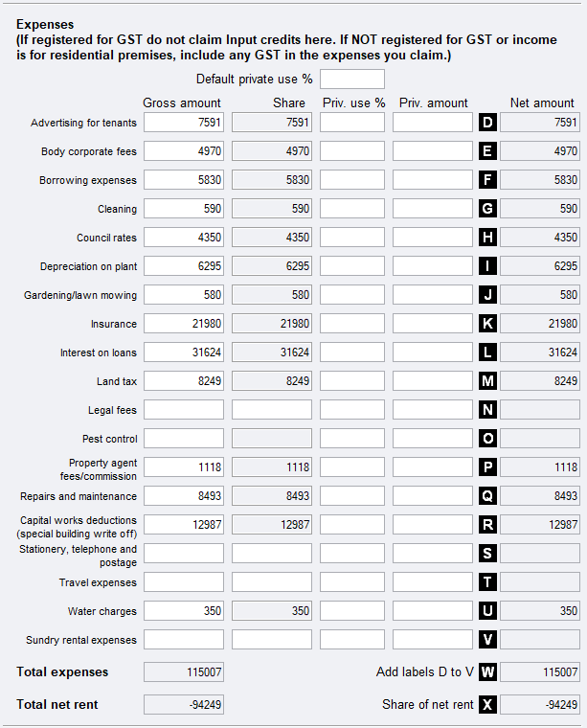Click the Pest control gross amount field

point(184,439)
